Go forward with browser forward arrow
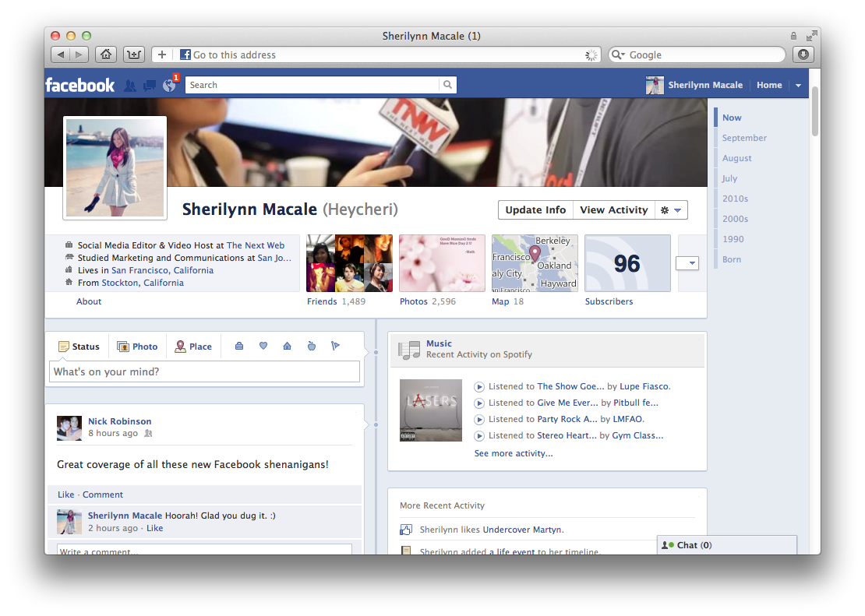 (x=79, y=55)
